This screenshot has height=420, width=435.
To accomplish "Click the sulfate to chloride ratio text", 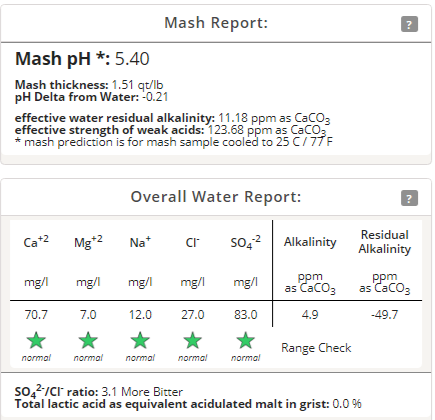I will pos(99,392).
